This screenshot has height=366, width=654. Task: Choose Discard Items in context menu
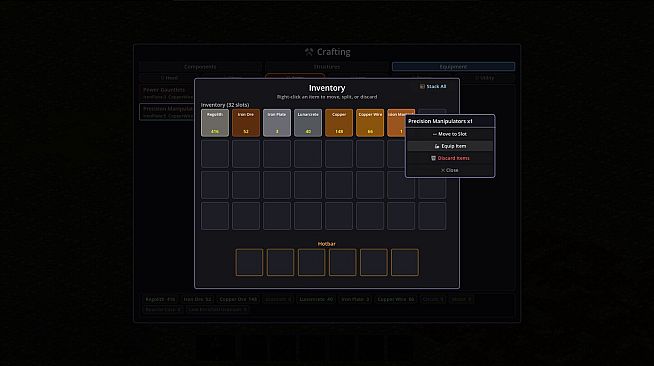450,158
